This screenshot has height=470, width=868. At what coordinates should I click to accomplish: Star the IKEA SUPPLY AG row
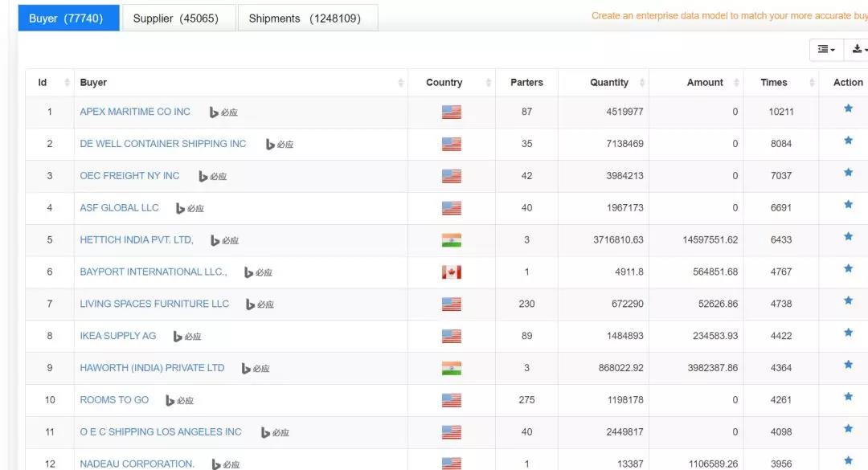point(848,333)
